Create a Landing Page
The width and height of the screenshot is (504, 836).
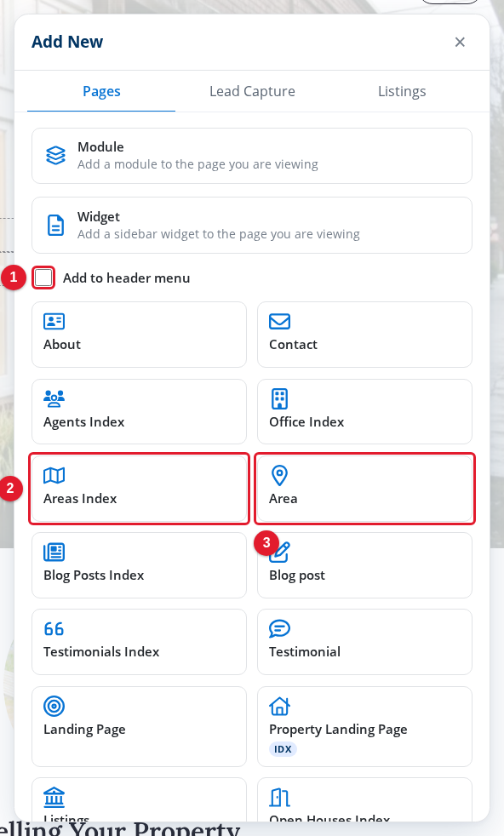pos(140,727)
